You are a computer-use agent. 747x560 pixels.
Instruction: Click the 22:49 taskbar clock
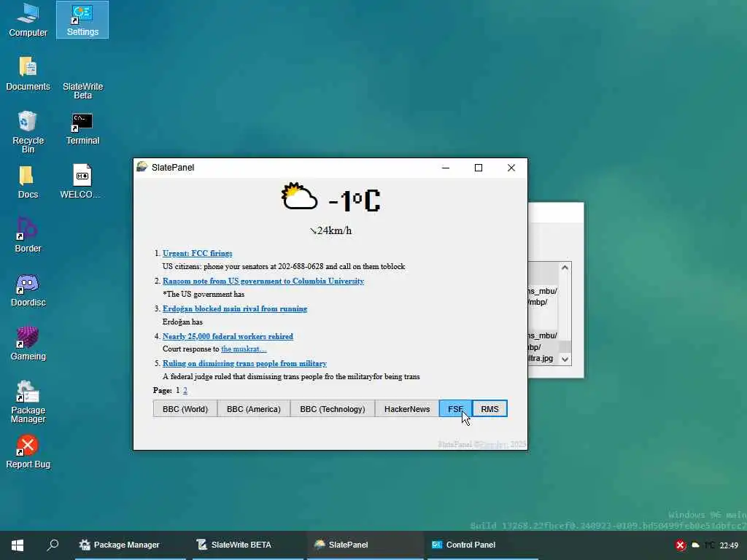pos(729,545)
